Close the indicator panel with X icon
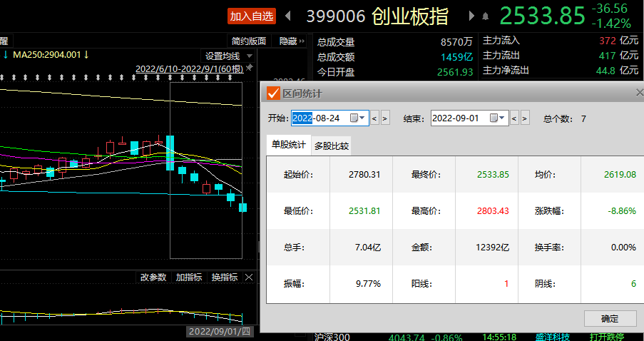 [x=249, y=277]
